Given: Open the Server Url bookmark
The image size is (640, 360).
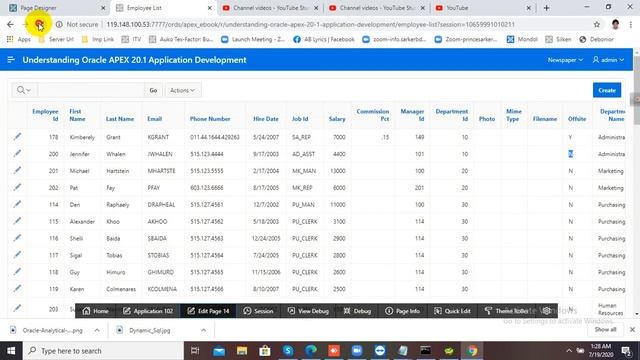Looking at the screenshot, I should [56, 39].
